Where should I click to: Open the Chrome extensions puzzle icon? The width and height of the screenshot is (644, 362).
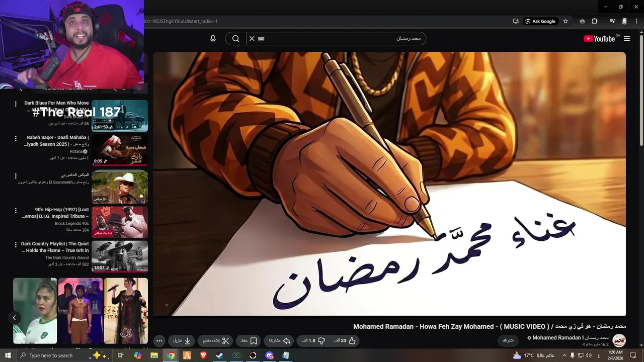594,21
